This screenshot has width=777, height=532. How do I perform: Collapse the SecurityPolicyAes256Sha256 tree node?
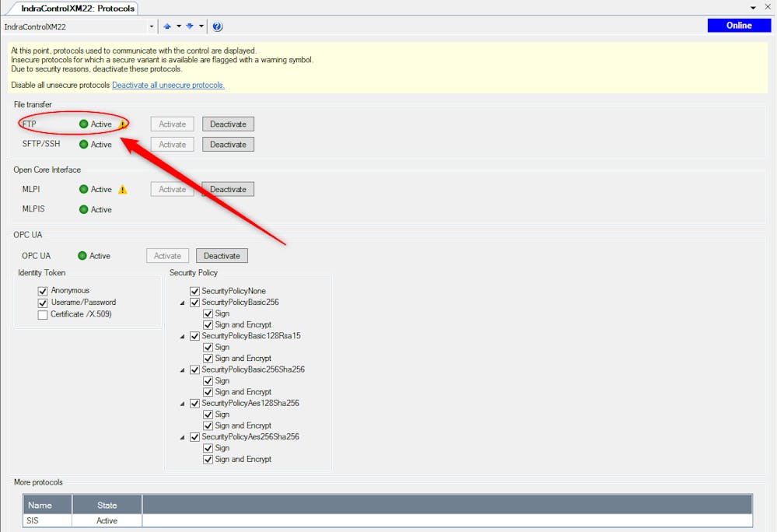point(182,437)
